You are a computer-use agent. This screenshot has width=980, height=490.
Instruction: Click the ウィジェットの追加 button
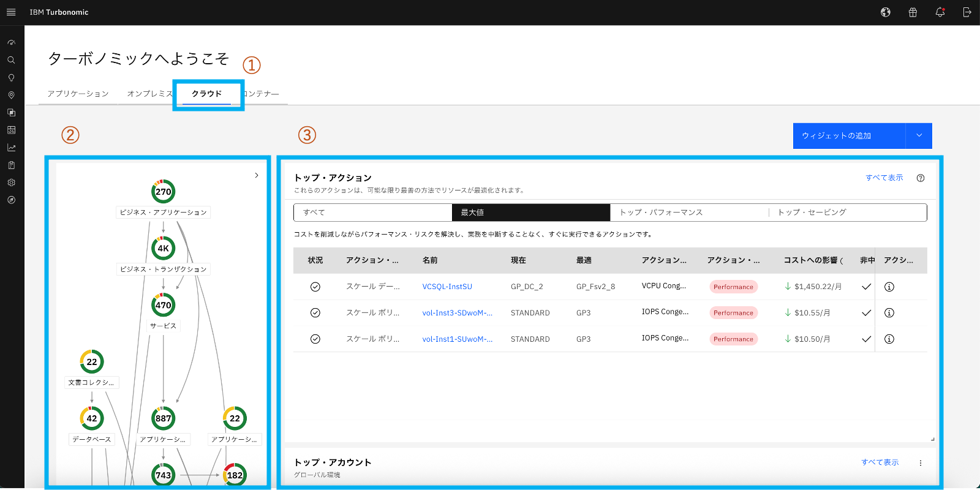click(849, 136)
